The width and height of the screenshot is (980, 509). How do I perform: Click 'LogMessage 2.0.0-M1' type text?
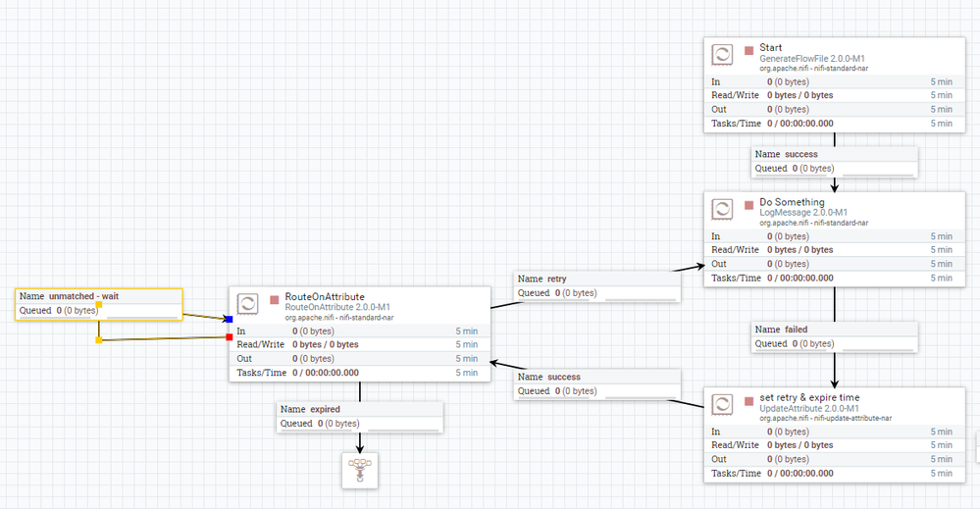pyautogui.click(x=803, y=213)
